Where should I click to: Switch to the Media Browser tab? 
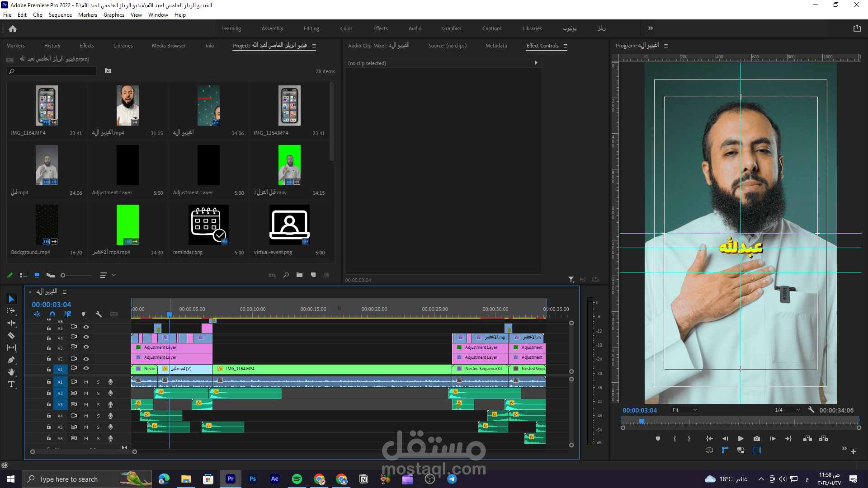(169, 46)
